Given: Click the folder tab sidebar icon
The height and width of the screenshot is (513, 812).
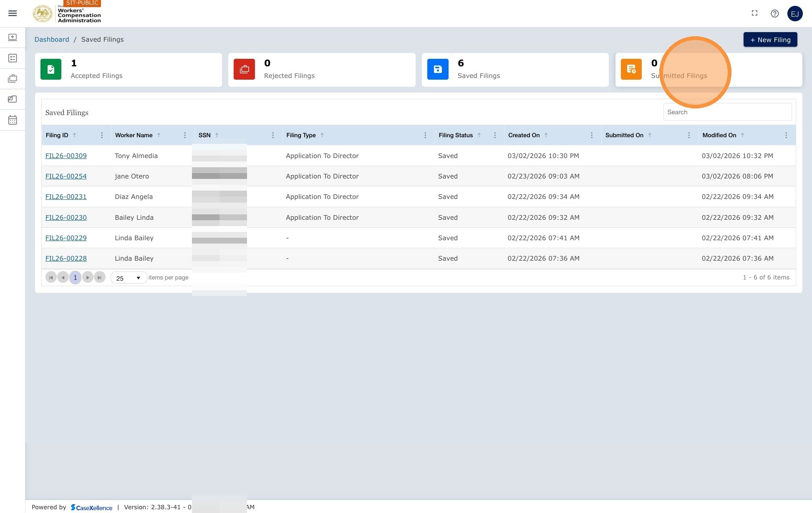Looking at the screenshot, I should pos(13,99).
